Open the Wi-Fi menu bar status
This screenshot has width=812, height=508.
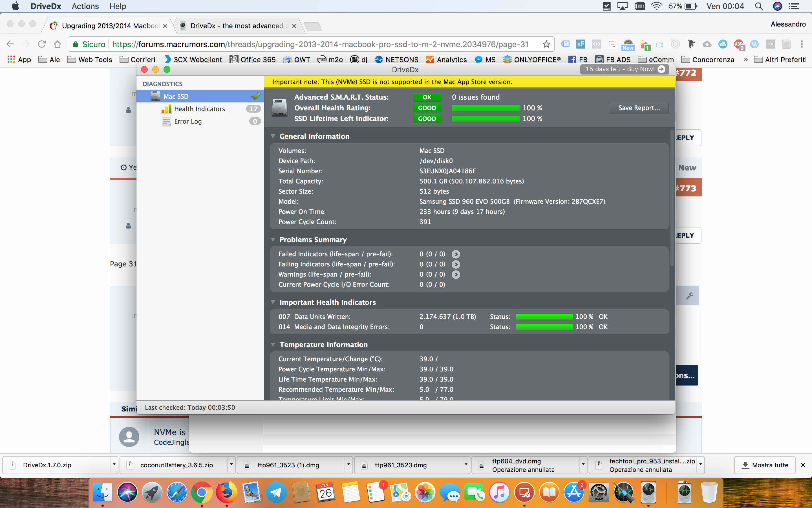656,6
